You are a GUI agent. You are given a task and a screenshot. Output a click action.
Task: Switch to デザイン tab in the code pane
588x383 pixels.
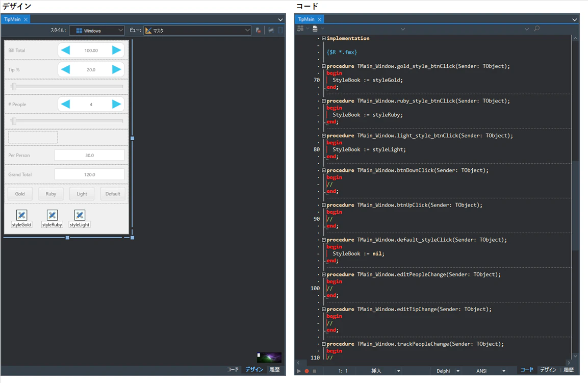pyautogui.click(x=548, y=370)
